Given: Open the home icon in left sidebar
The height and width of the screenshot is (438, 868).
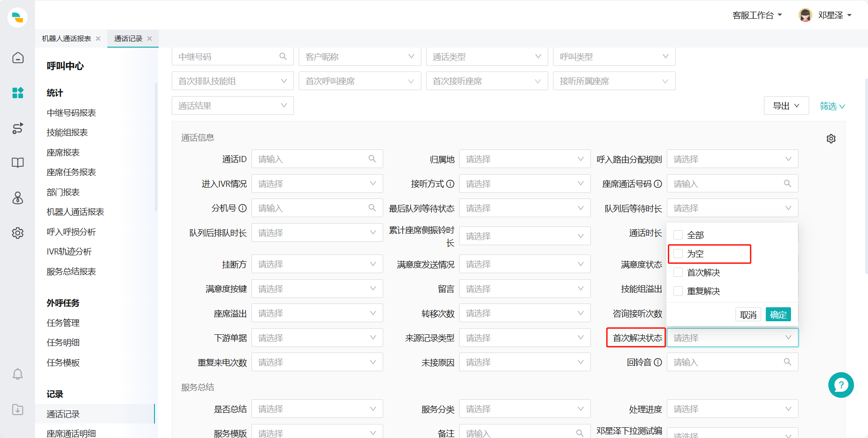Looking at the screenshot, I should [x=18, y=57].
